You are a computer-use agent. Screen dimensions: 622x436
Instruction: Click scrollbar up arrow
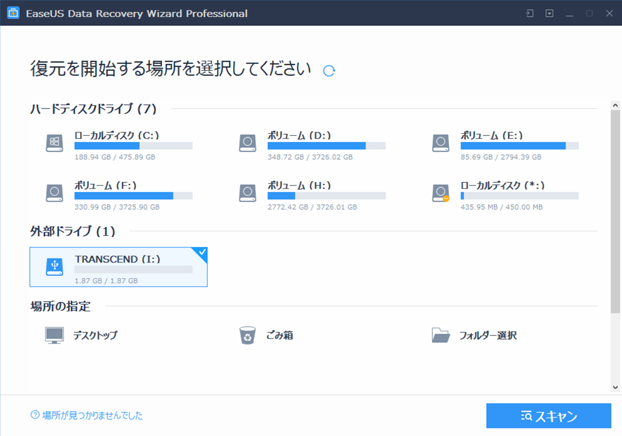point(615,106)
